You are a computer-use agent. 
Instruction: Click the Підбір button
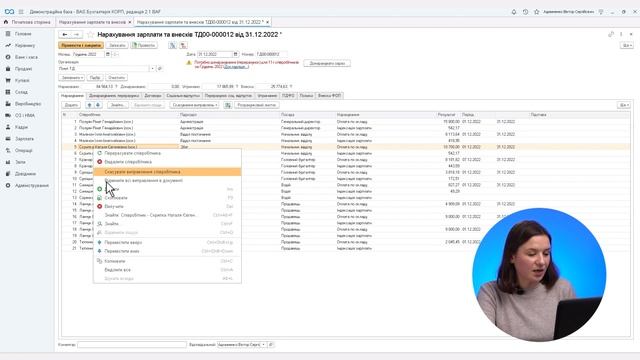pos(95,78)
